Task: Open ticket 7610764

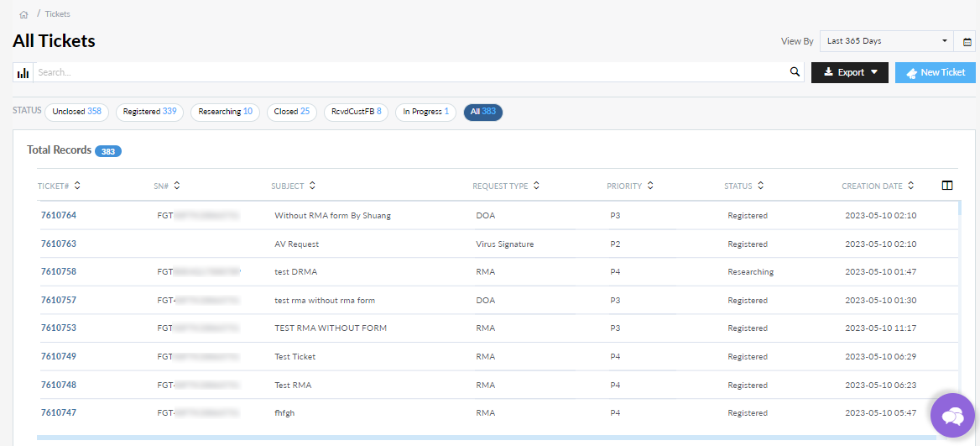Action: click(x=58, y=215)
